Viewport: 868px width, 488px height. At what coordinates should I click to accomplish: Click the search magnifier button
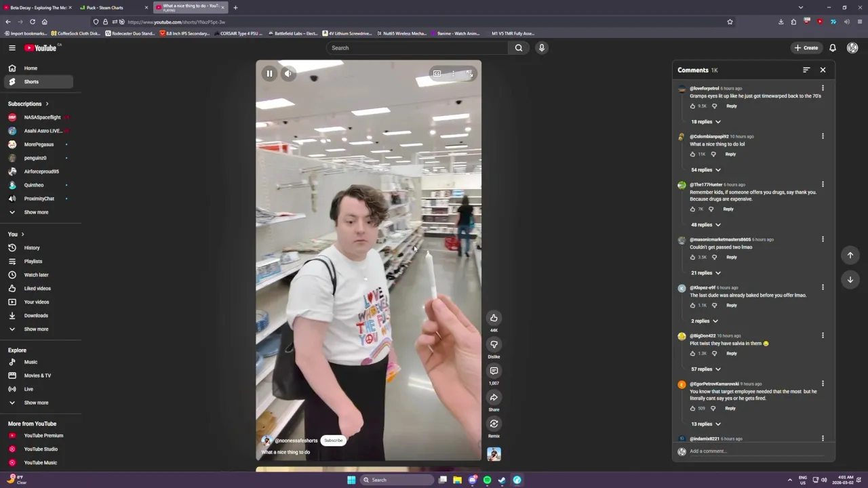(519, 47)
